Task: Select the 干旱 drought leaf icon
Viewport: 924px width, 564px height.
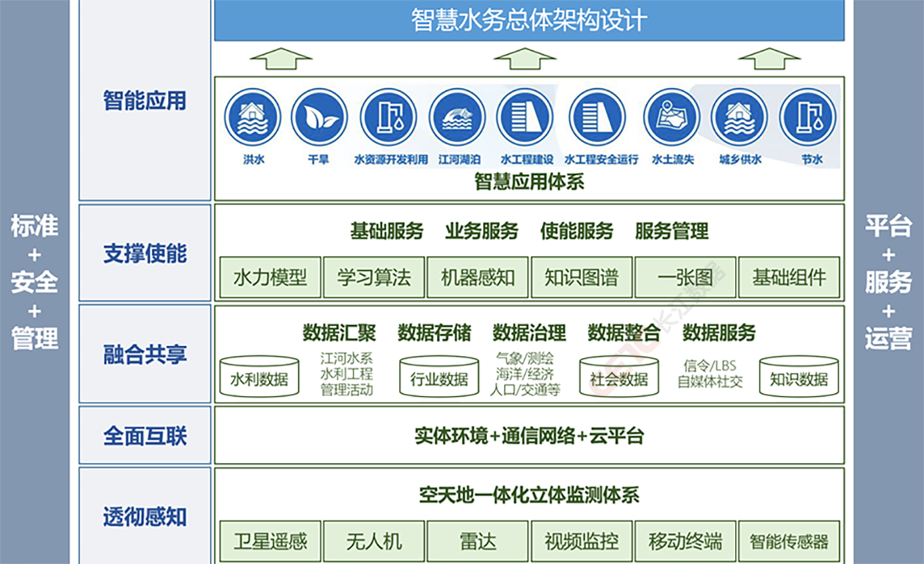Action: 319,117
